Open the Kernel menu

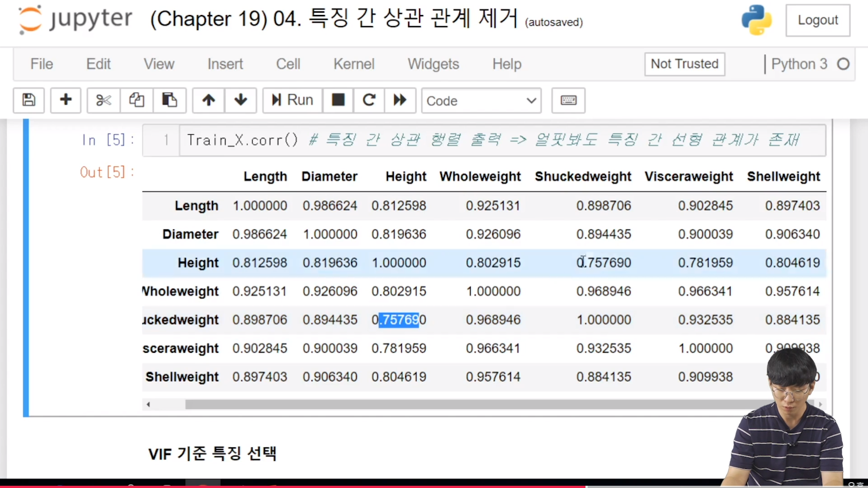(354, 64)
